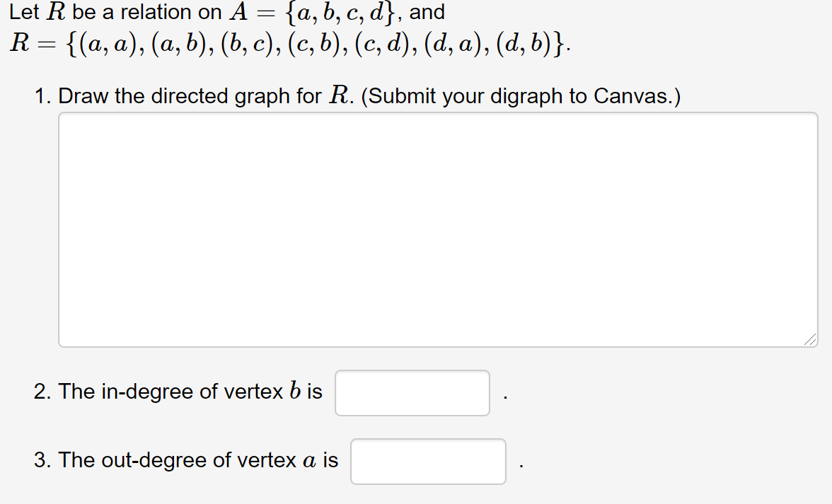832x504 pixels.
Task: Click "Submit your digraph to Canvas" text
Action: pyautogui.click(x=520, y=96)
